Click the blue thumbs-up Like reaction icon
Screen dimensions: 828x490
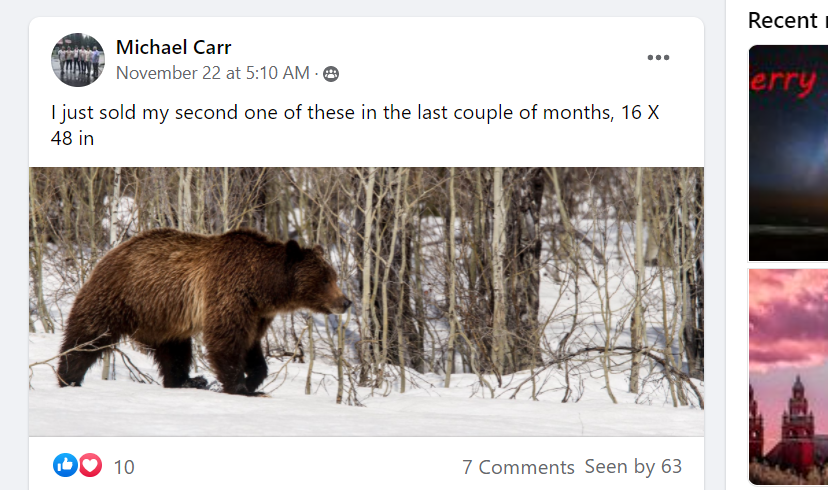point(65,466)
